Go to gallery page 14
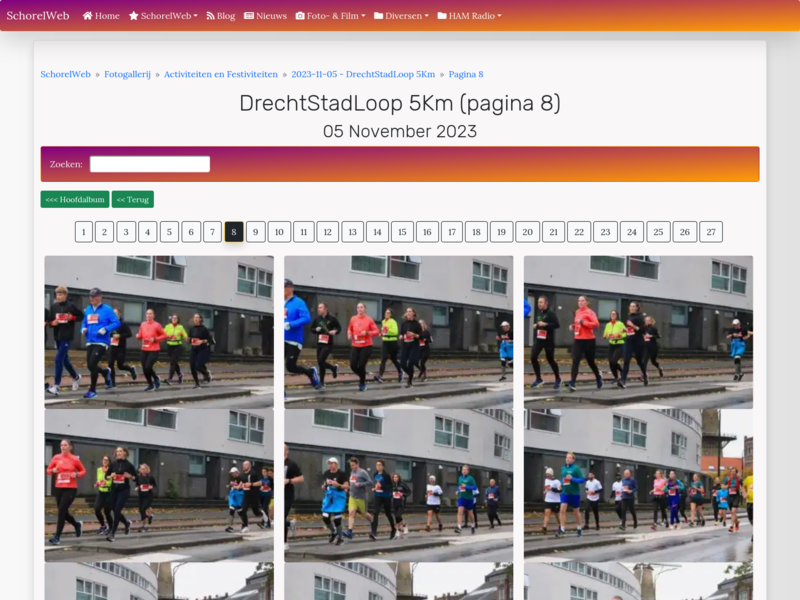 (378, 232)
